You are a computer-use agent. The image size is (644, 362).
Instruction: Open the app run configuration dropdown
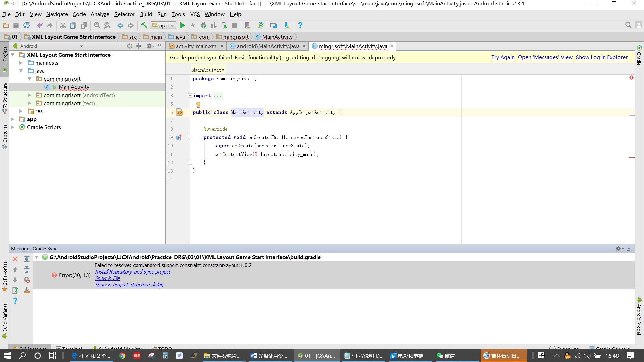click(x=163, y=25)
